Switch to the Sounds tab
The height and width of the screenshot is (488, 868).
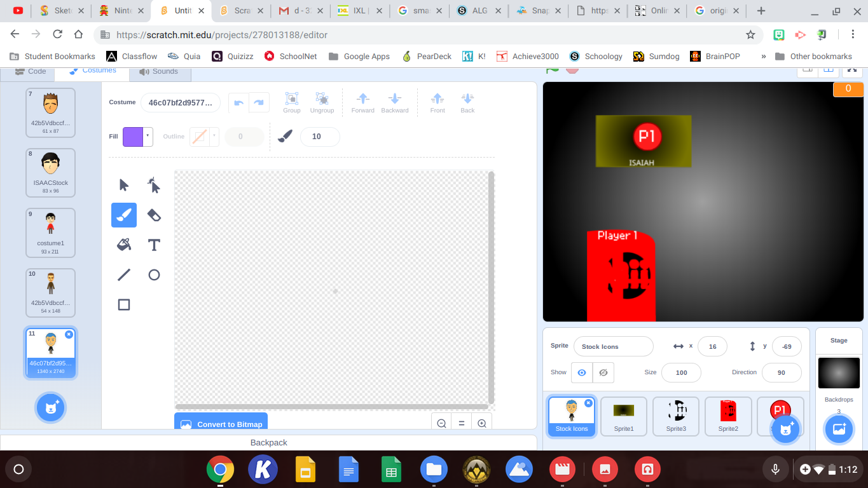[159, 72]
